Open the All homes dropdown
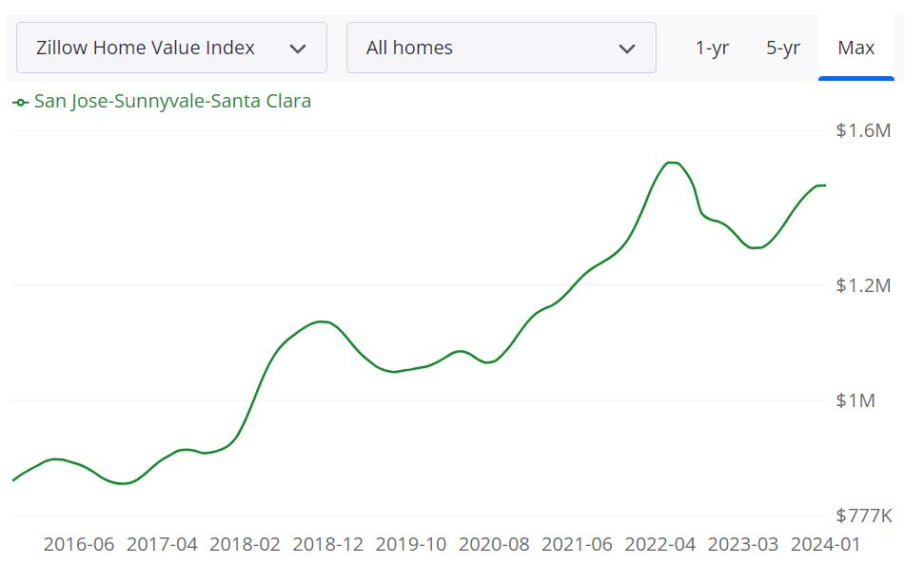 pos(501,48)
